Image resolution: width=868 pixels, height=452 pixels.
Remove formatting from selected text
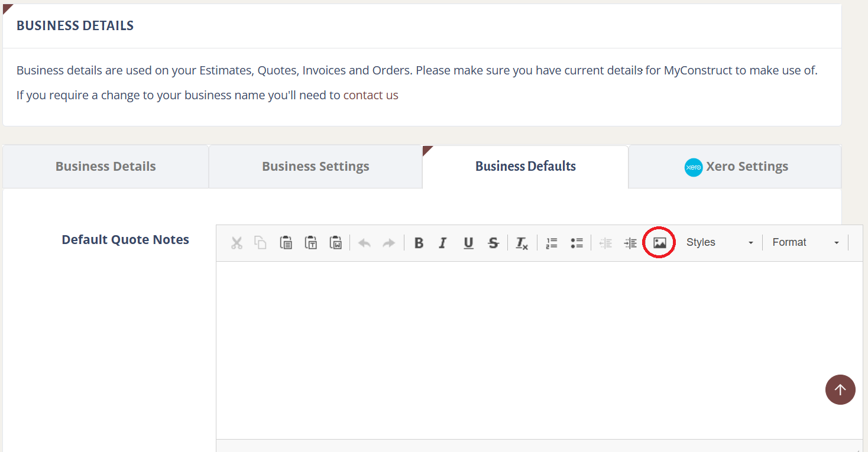pos(522,243)
